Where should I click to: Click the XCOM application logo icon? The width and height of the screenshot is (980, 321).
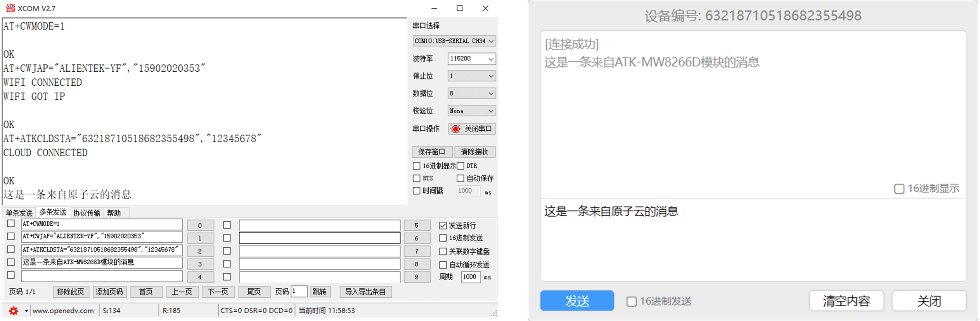pyautogui.click(x=10, y=8)
